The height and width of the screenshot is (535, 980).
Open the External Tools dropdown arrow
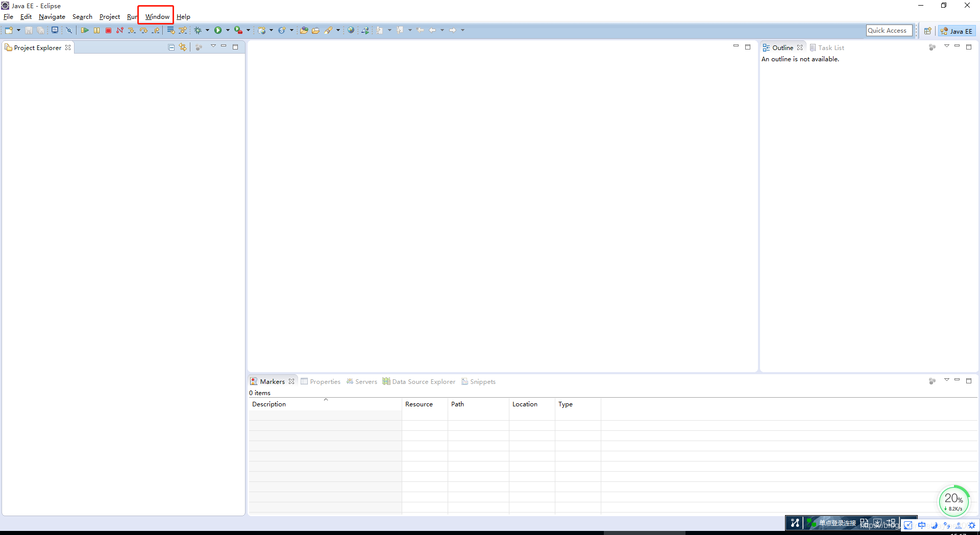(x=248, y=31)
